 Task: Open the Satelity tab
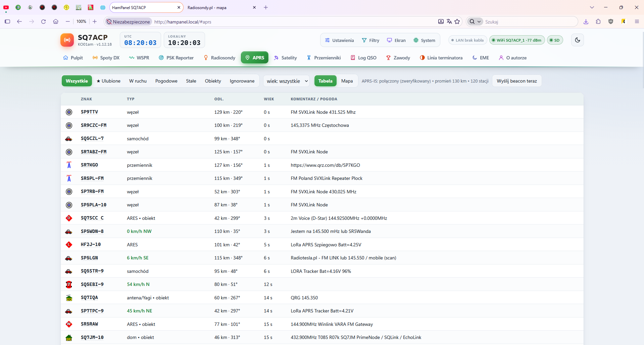click(285, 58)
